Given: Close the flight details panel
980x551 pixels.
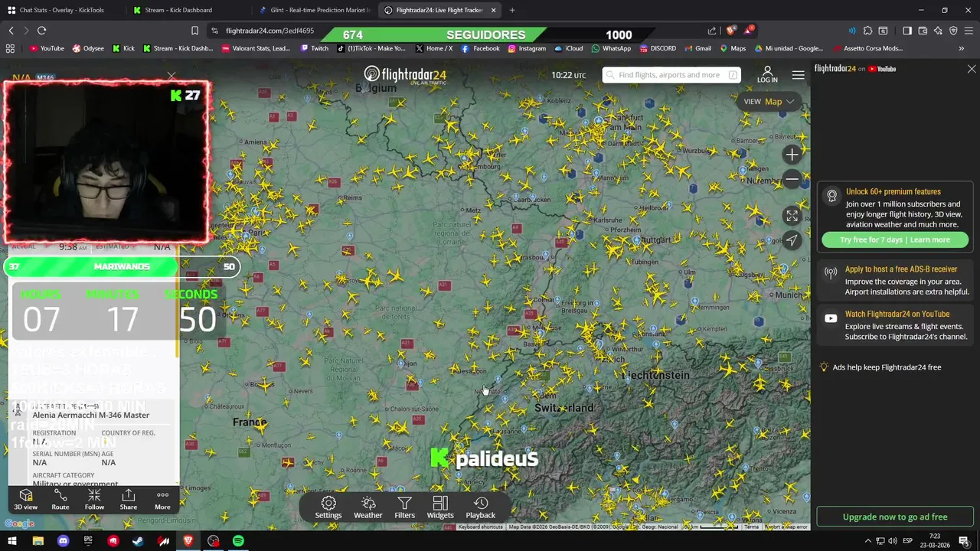Looking at the screenshot, I should 171,76.
